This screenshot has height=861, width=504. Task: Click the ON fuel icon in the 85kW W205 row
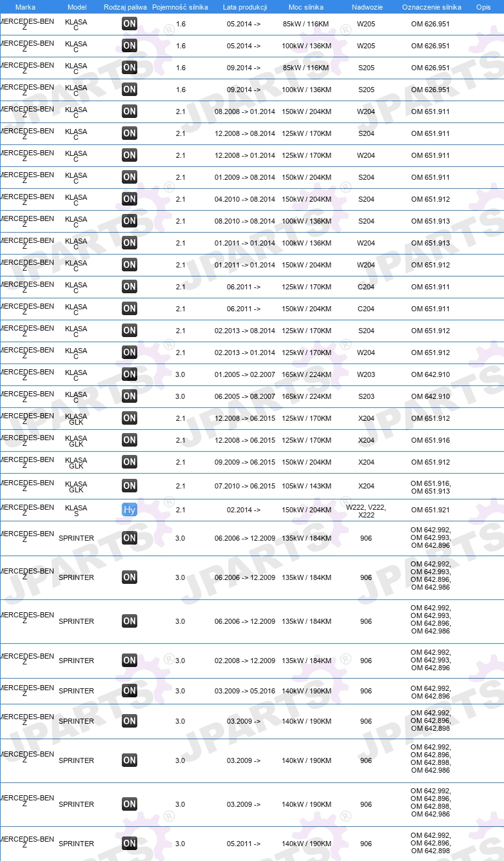[130, 24]
